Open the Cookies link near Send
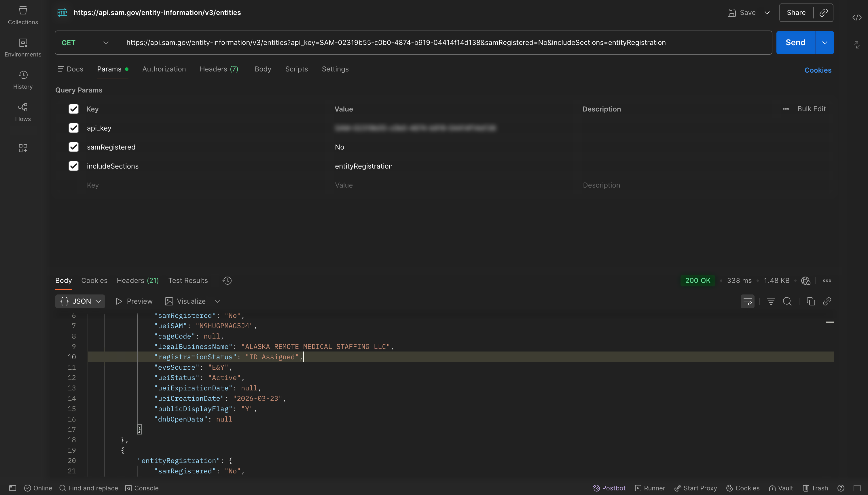Viewport: 868px width, 495px height. 818,70
